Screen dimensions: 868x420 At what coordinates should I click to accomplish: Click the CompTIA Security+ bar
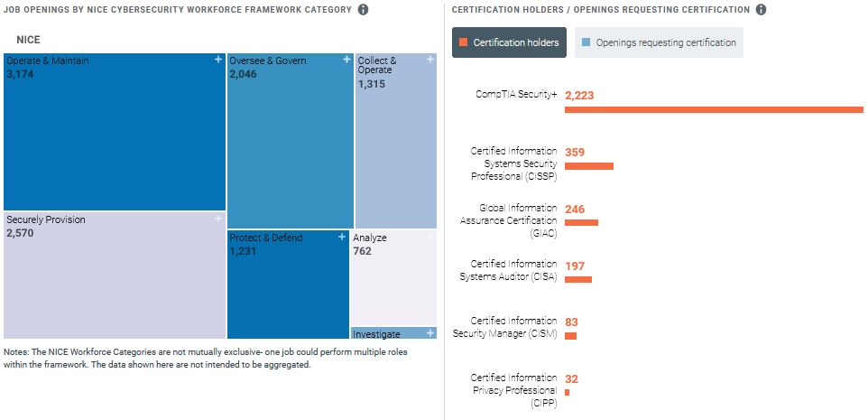714,110
